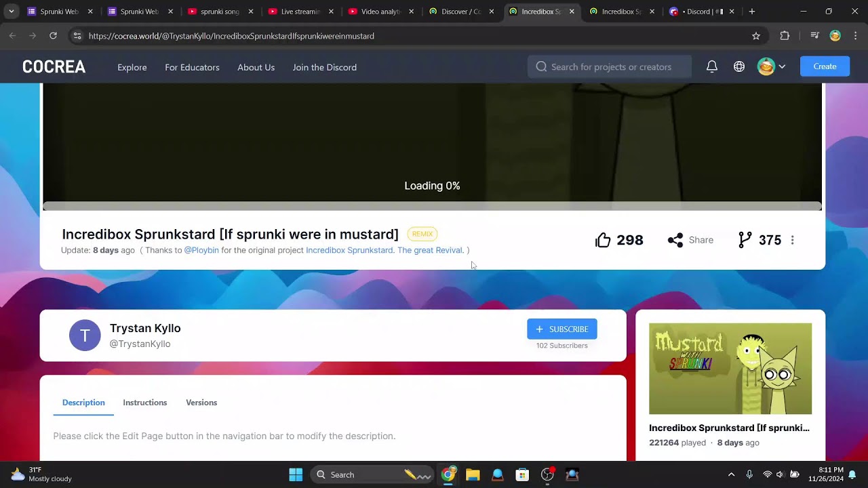Viewport: 868px width, 488px height.
Task: Focus the Search for projects or creators field
Action: [610, 66]
